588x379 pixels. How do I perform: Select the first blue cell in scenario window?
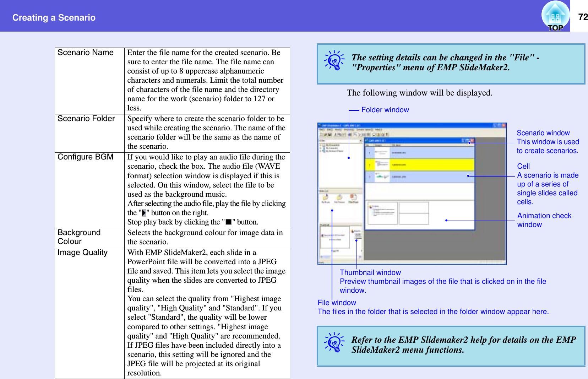coord(420,153)
